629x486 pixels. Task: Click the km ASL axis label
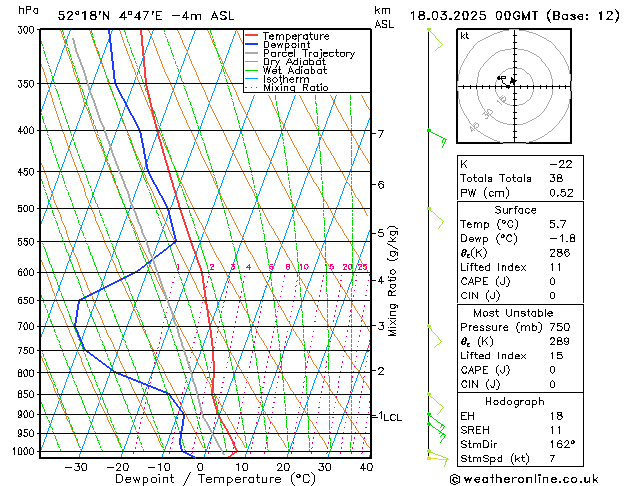tap(384, 17)
